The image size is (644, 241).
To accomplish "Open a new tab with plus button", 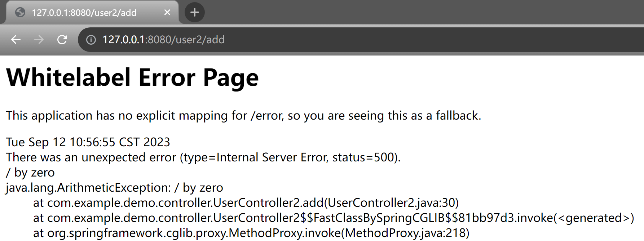I will (x=195, y=12).
